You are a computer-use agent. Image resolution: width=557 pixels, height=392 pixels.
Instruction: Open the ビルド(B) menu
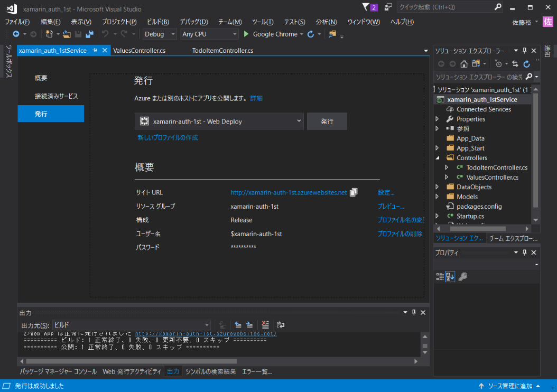pyautogui.click(x=158, y=22)
